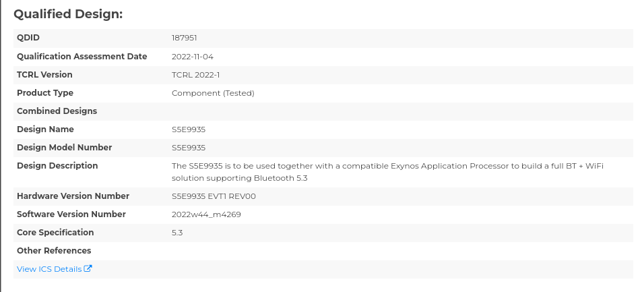Click the Combined Designs label

pos(57,111)
